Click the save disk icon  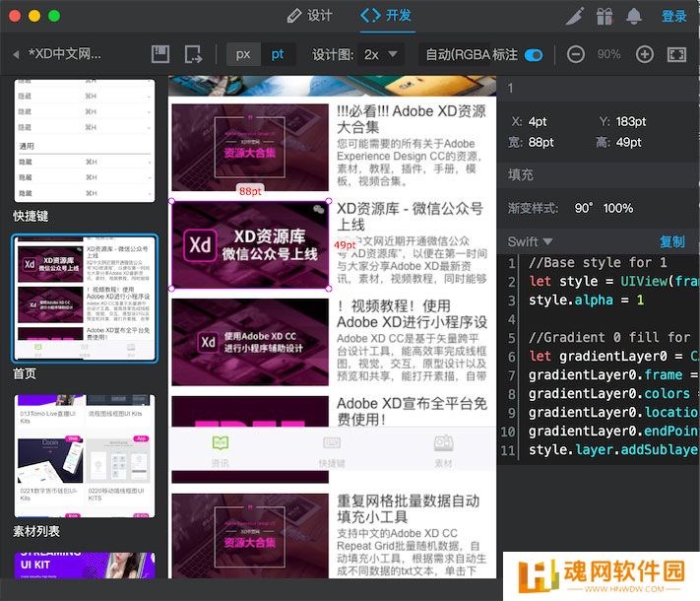[160, 54]
